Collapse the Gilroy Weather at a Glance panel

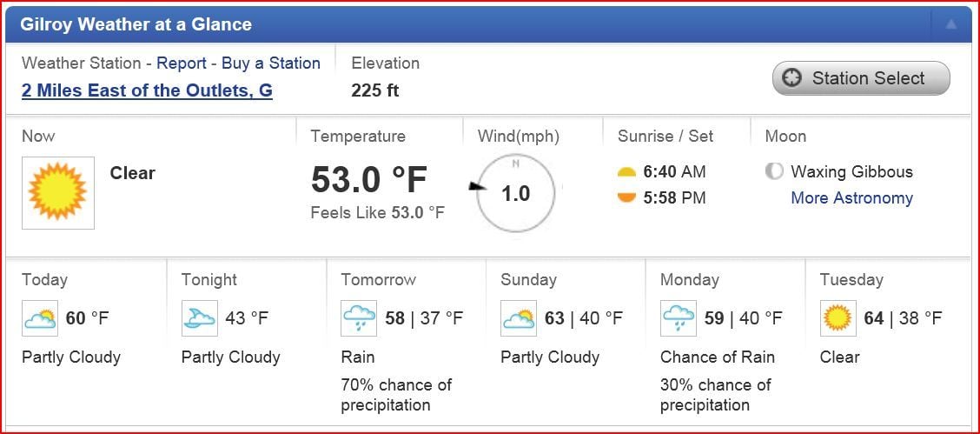click(x=951, y=24)
